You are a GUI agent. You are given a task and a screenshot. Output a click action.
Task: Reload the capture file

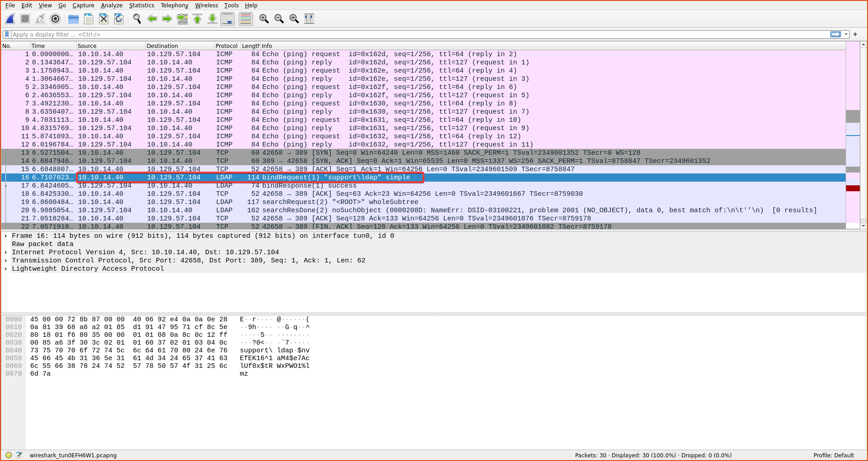(119, 19)
